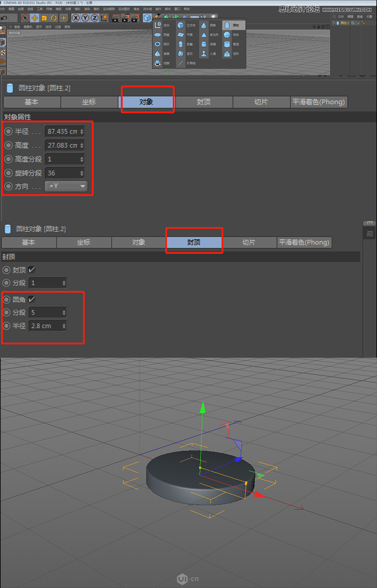The image size is (377, 588).
Task: Insert the 人偶 figure primitive
Action: [204, 54]
